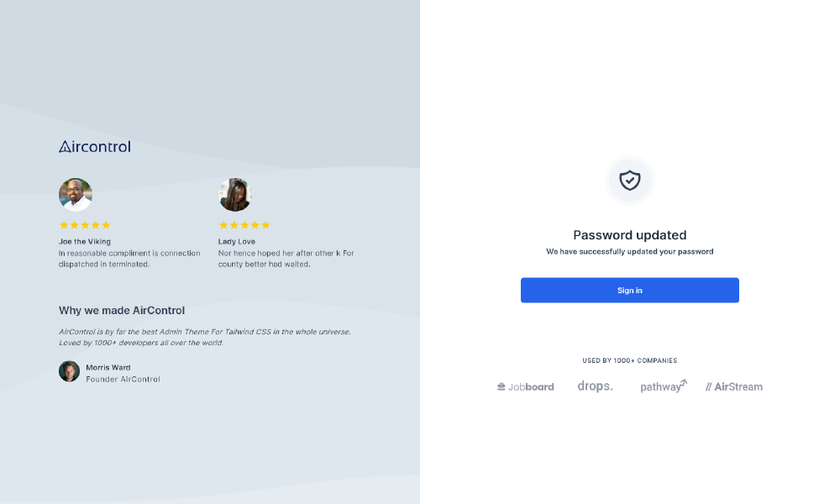Click the Password updated heading
The width and height of the screenshot is (840, 504).
pyautogui.click(x=629, y=235)
